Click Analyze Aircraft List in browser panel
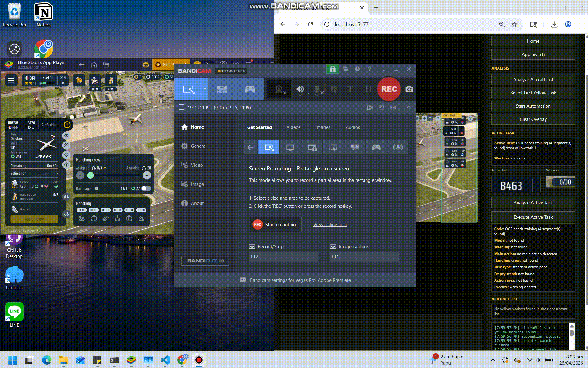 533,80
